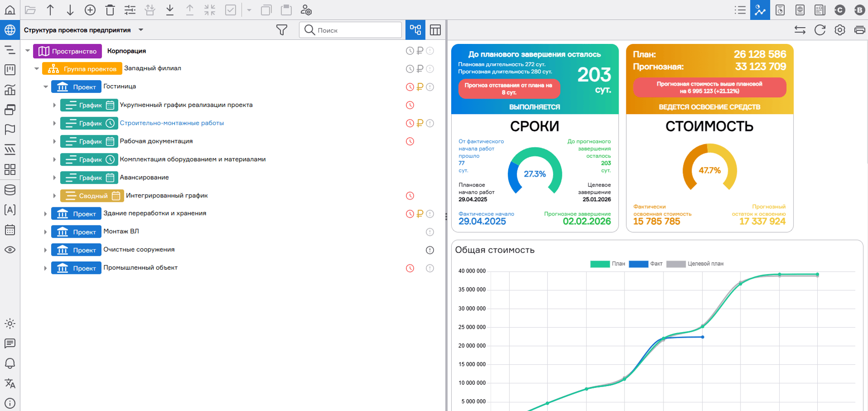868x411 pixels.
Task: Open the notifications bell in sidebar
Action: (x=10, y=363)
